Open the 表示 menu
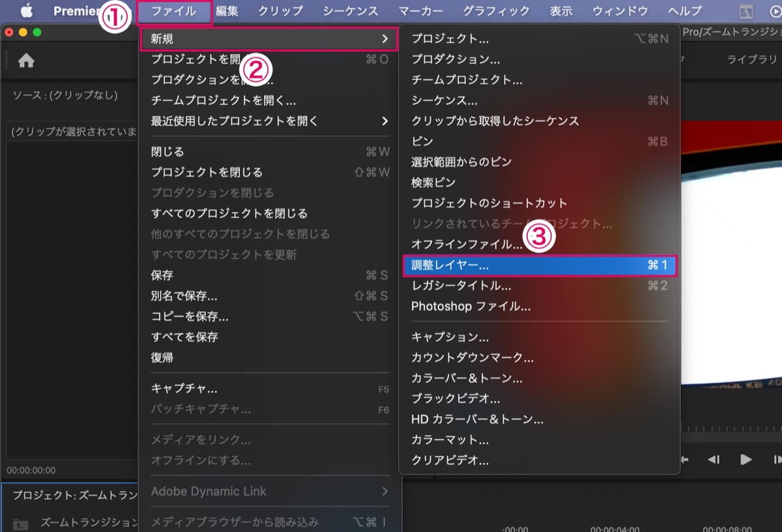This screenshot has height=532, width=782. pos(562,11)
